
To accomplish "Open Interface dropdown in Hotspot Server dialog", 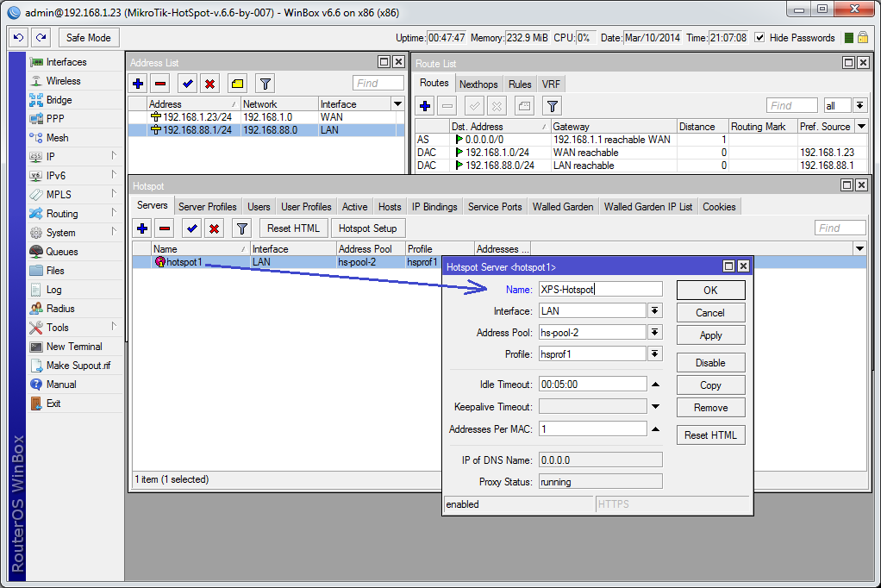I will click(654, 311).
